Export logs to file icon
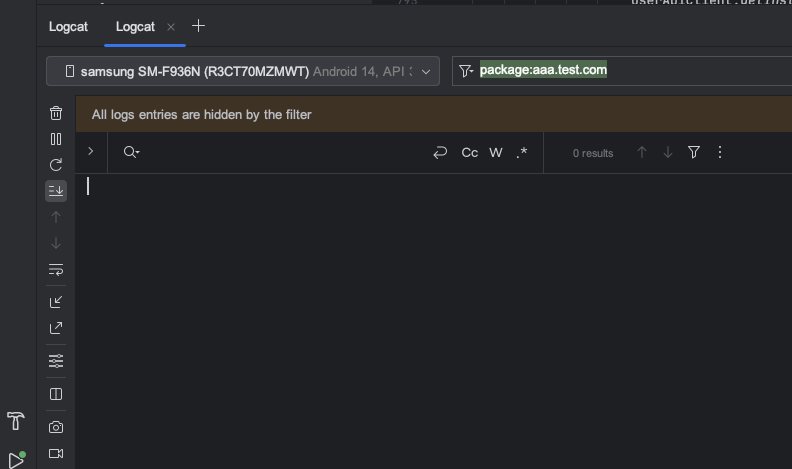Image resolution: width=792 pixels, height=469 pixels. pyautogui.click(x=56, y=328)
